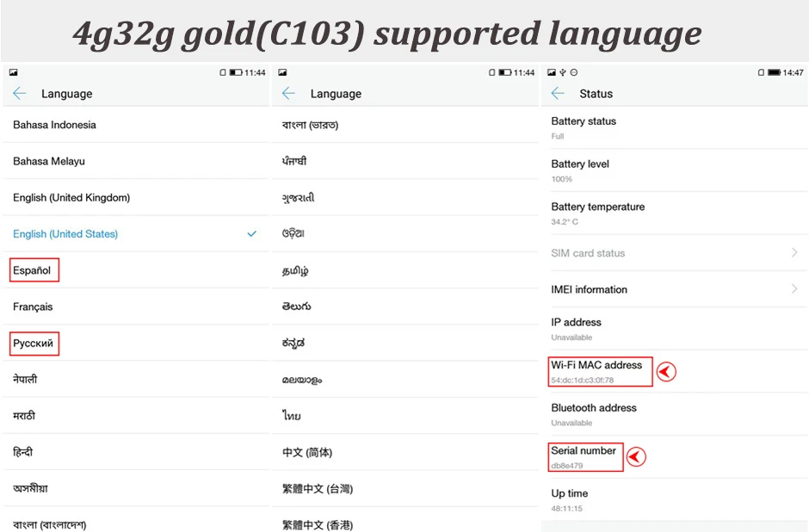
Task: Tap the red arrow beside Serial number
Action: (x=636, y=456)
